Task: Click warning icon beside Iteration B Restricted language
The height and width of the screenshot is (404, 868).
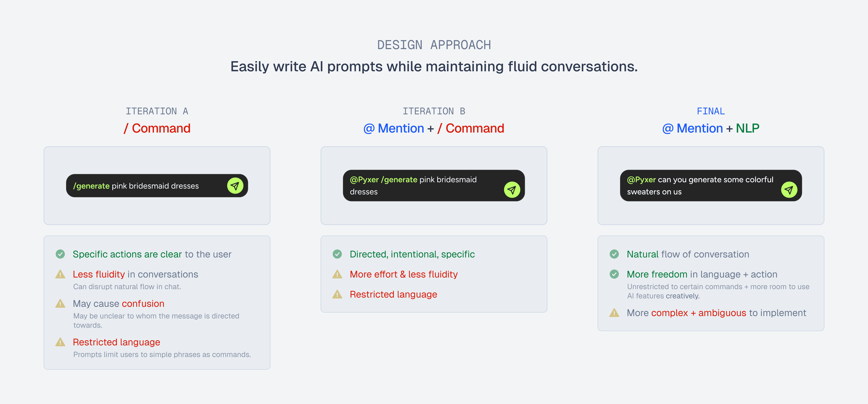Action: pos(337,295)
